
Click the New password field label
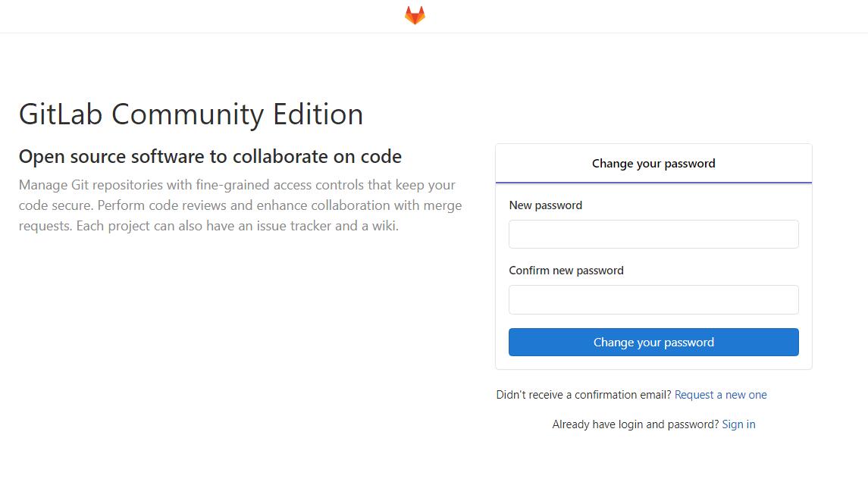[546, 205]
